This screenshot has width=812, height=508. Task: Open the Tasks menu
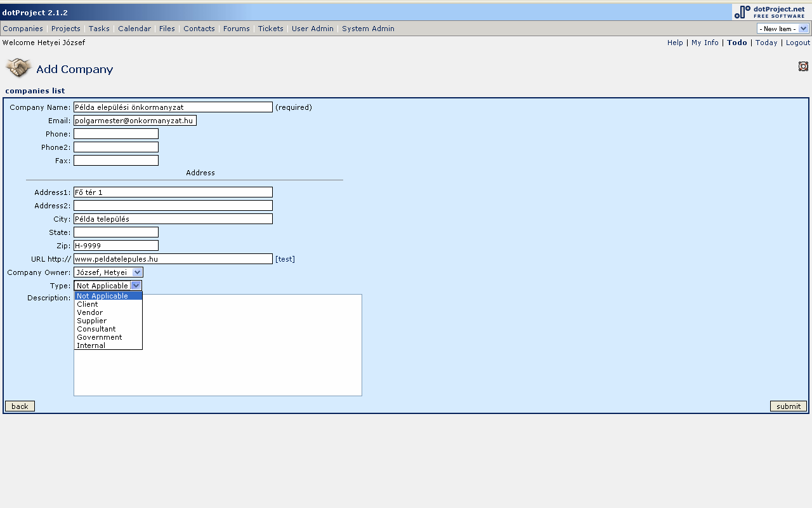99,29
